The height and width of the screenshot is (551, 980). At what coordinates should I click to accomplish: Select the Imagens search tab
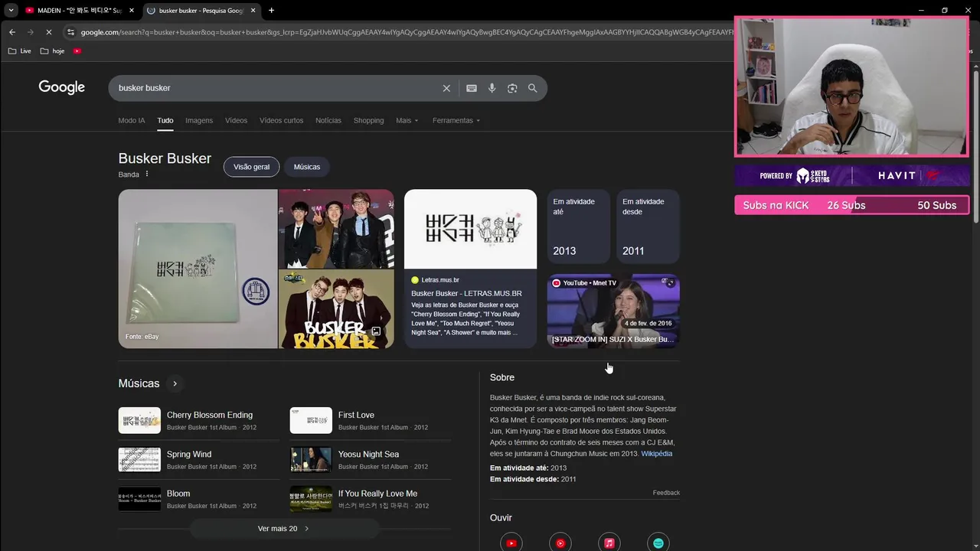[x=199, y=120]
